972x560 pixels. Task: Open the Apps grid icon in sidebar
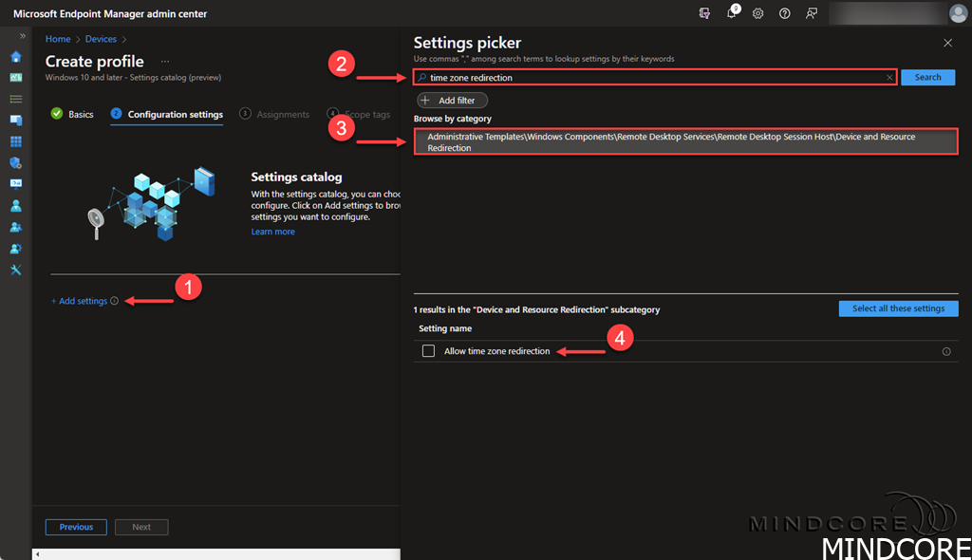tap(15, 141)
